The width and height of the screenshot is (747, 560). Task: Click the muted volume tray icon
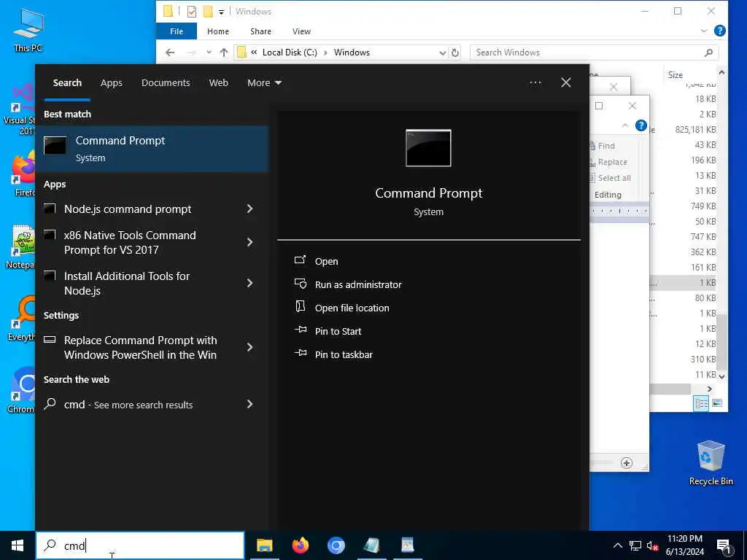click(652, 546)
